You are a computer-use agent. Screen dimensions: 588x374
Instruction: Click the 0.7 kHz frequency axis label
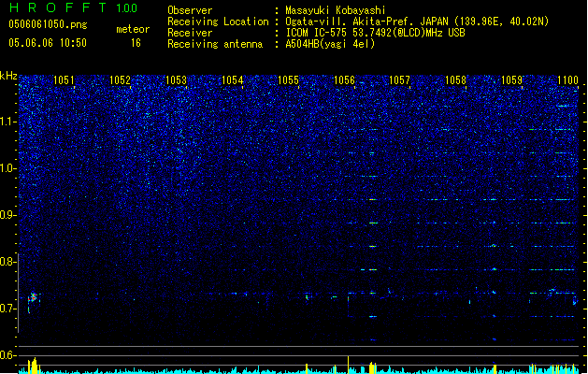[x=8, y=309]
